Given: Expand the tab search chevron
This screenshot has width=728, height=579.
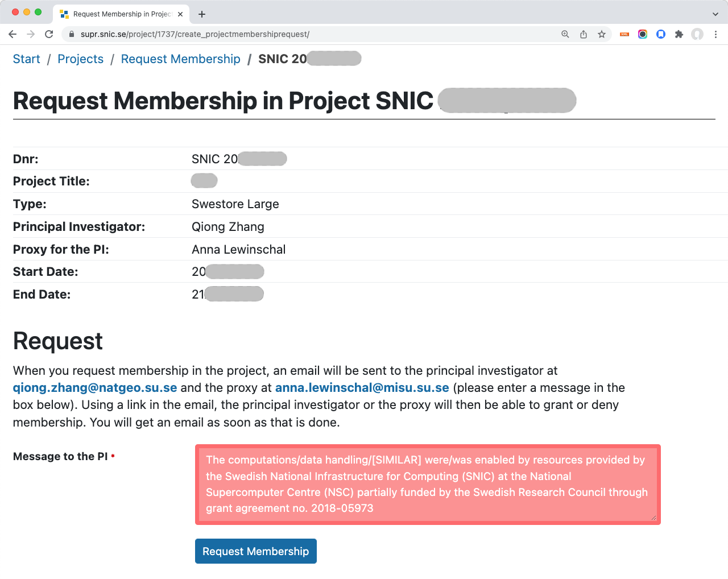Looking at the screenshot, I should (715, 14).
